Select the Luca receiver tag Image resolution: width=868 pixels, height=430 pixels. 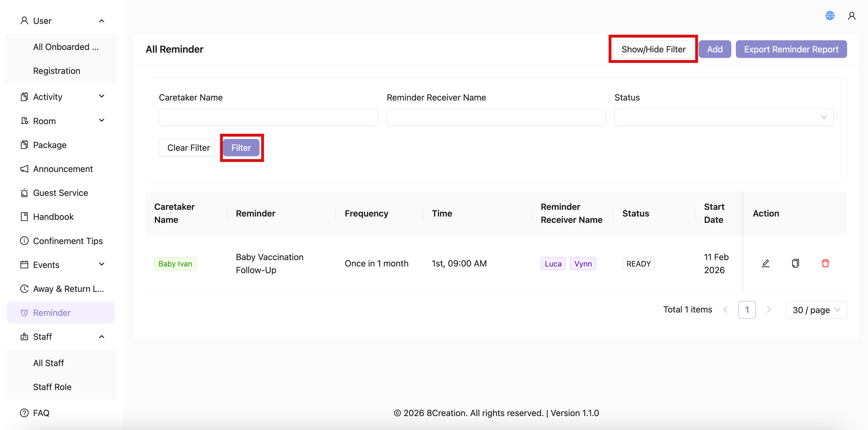coord(553,264)
